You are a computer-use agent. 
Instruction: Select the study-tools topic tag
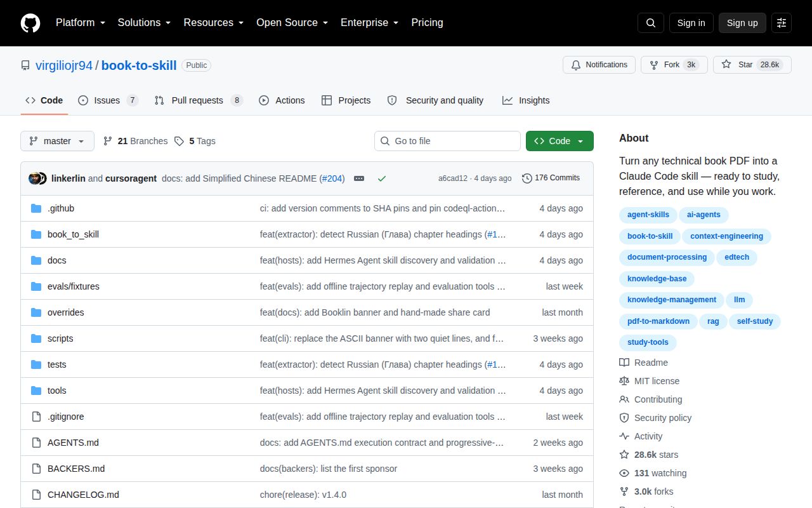pyautogui.click(x=648, y=342)
